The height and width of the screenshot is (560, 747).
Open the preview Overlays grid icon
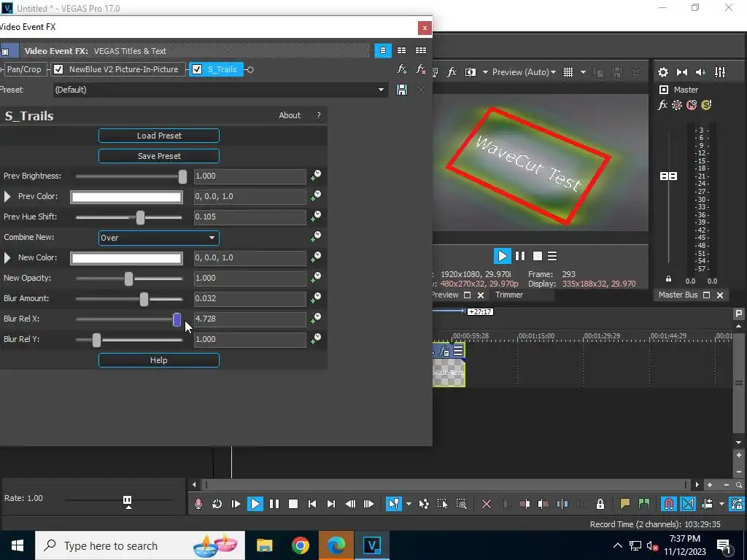(568, 72)
